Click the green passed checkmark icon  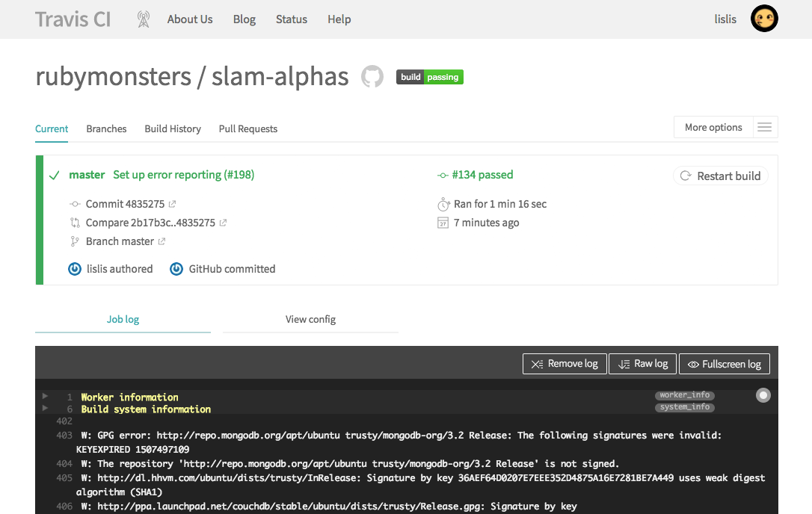tap(55, 176)
